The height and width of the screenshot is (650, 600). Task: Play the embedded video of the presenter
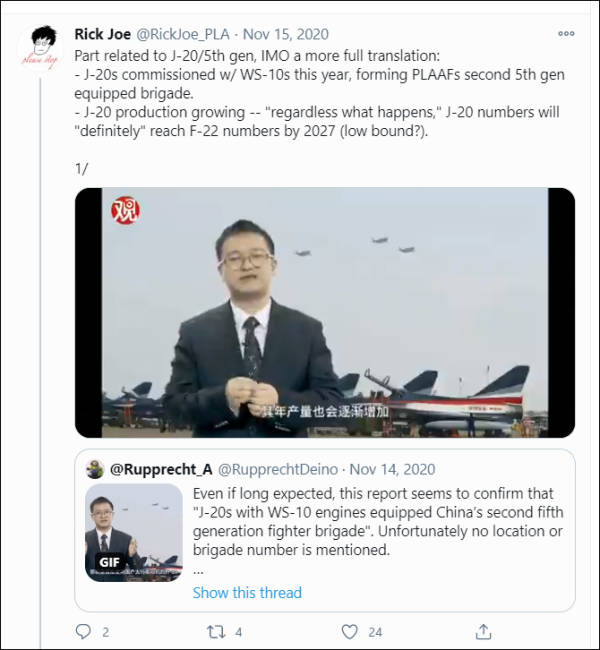325,312
